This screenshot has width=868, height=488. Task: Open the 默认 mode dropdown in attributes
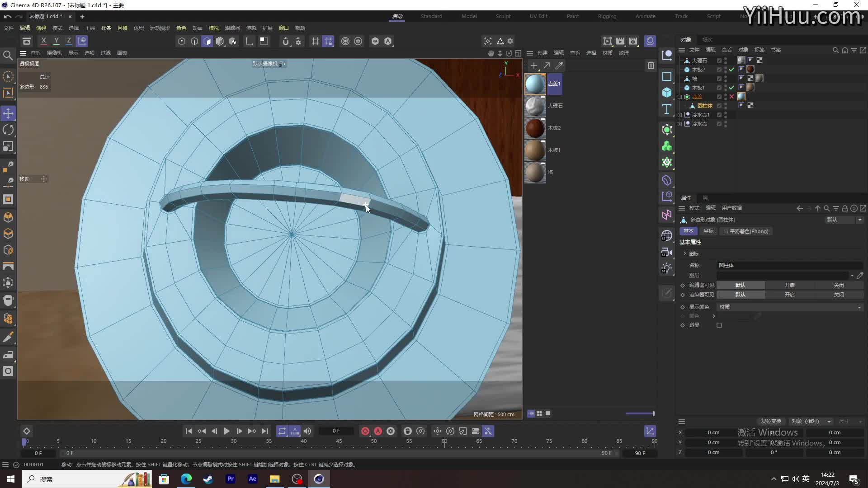pyautogui.click(x=844, y=220)
